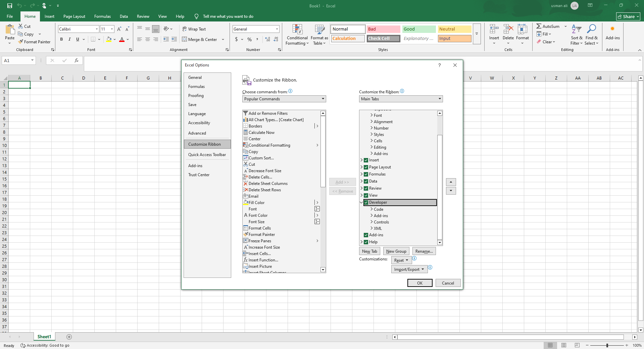Image resolution: width=644 pixels, height=349 pixels.
Task: Switch to Page Layout view in status bar
Action: [564, 345]
